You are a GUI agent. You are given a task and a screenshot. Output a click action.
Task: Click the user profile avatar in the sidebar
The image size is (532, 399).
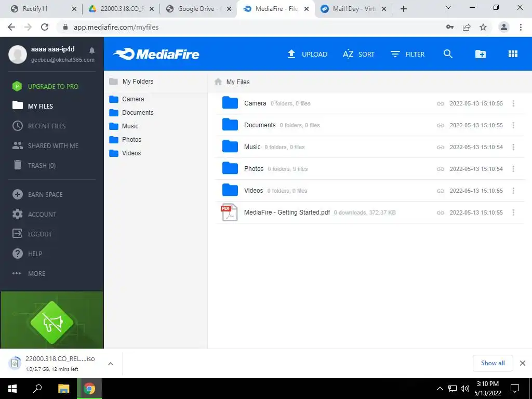pyautogui.click(x=18, y=54)
